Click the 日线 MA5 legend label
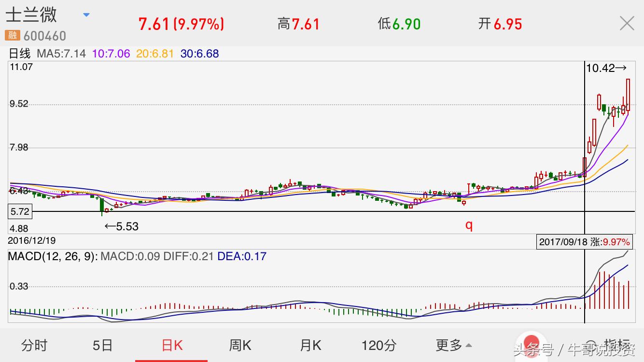The height and width of the screenshot is (362, 644). (x=47, y=54)
